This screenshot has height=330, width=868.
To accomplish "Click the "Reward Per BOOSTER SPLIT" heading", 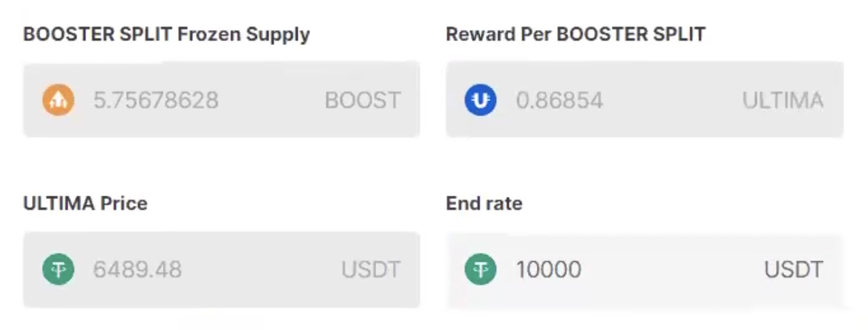I will [x=576, y=34].
